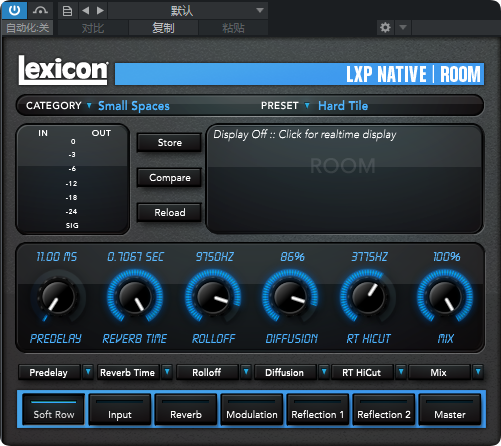This screenshot has width=501, height=446.
Task: Toggle the plugin power bypass button
Action: click(14, 10)
